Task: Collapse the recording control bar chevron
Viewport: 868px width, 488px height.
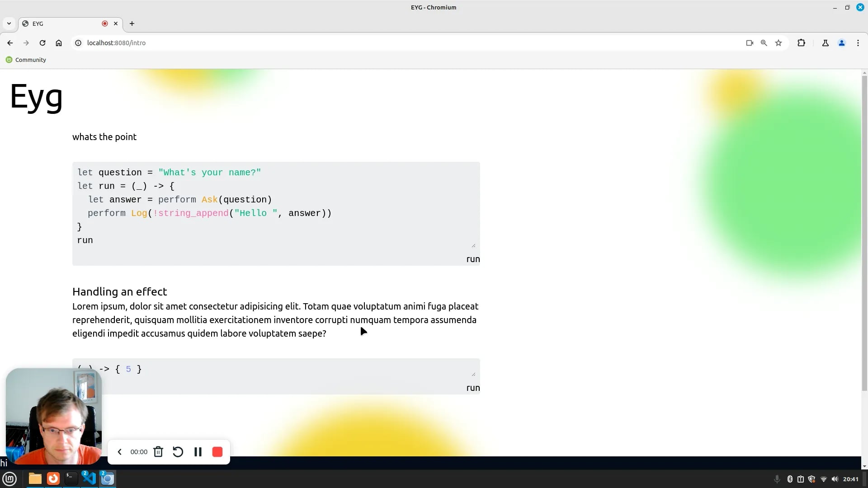Action: pos(120,452)
